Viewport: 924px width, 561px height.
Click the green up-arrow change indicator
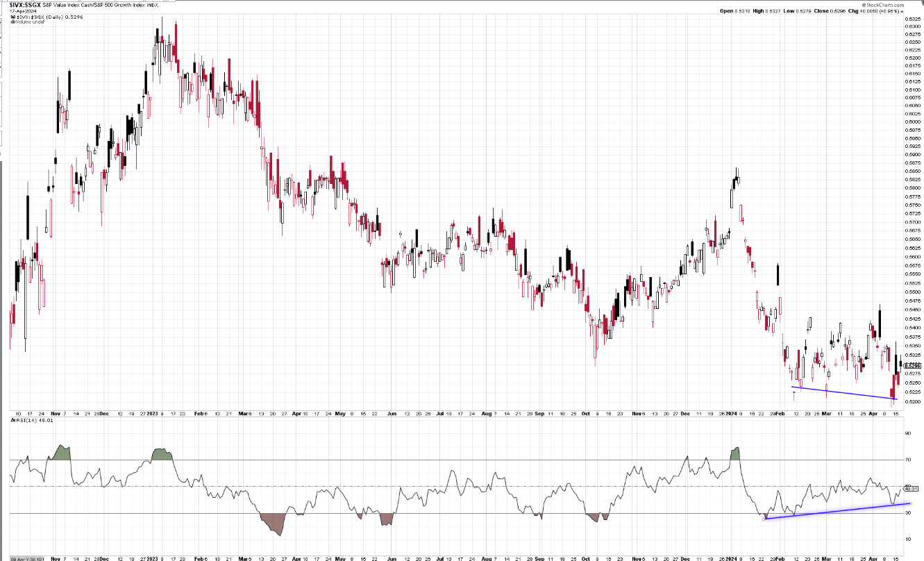(902, 11)
